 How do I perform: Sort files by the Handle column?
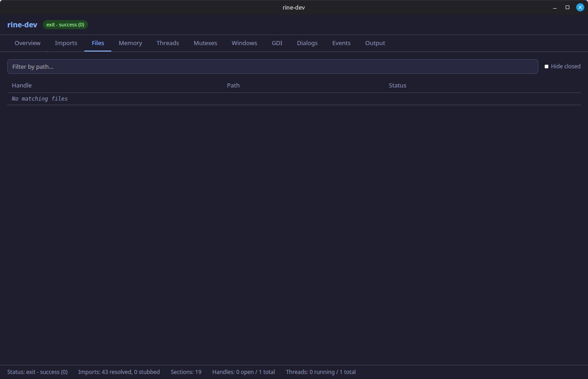pyautogui.click(x=21, y=85)
